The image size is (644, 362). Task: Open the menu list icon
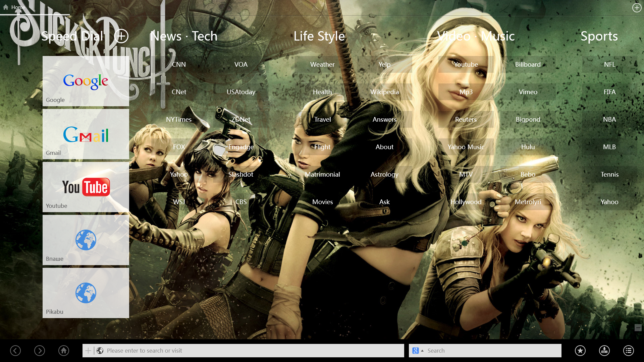point(629,351)
